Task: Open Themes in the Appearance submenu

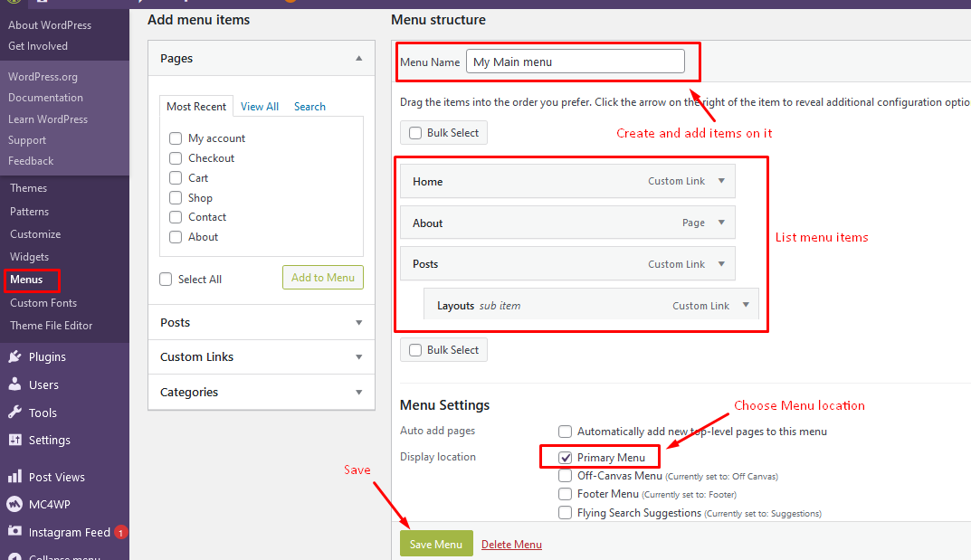Action: tap(28, 188)
